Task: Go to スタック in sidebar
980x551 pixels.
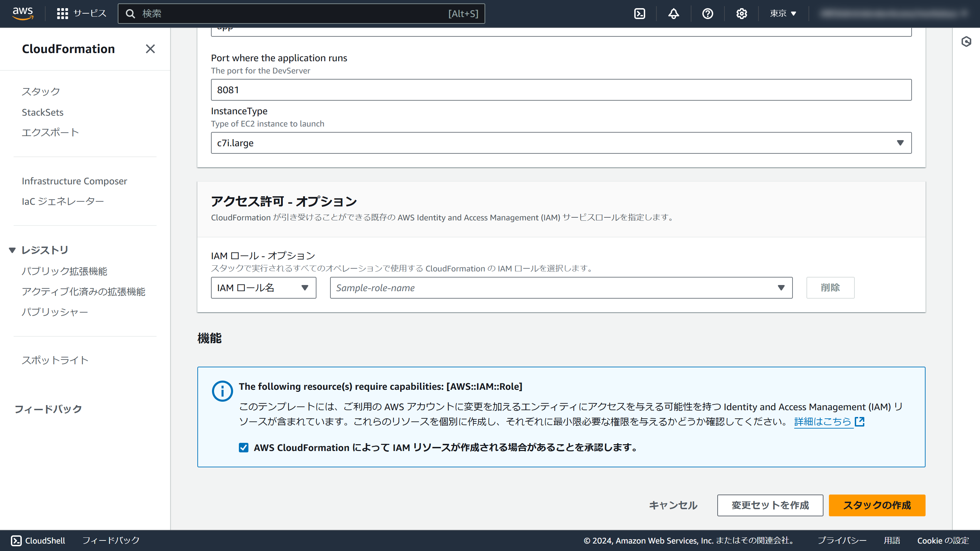Action: click(41, 91)
